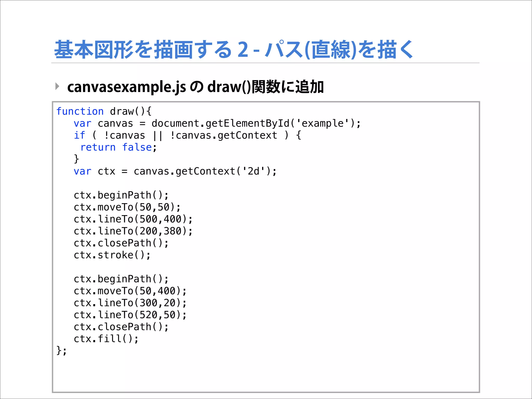Click the line 'ctx.stroke();'
This screenshot has height=399, width=532.
pyautogui.click(x=112, y=255)
